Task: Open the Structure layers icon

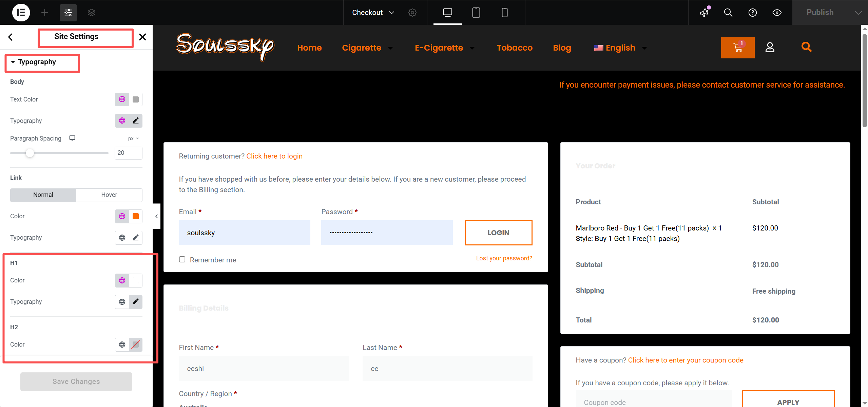Action: tap(91, 13)
